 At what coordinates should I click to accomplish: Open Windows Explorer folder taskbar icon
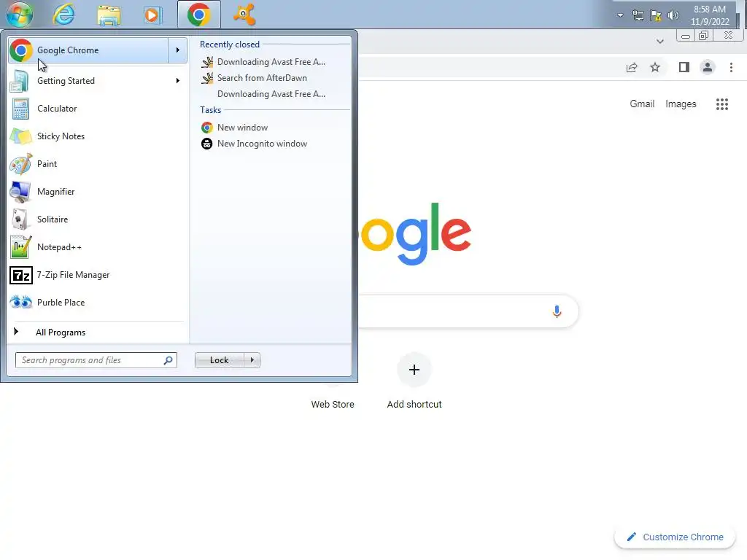click(x=109, y=15)
